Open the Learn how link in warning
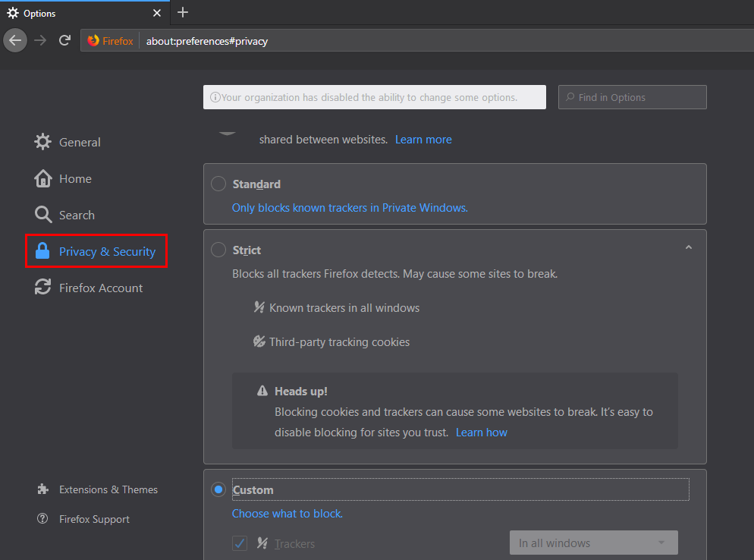This screenshot has width=754, height=560. [x=482, y=433]
